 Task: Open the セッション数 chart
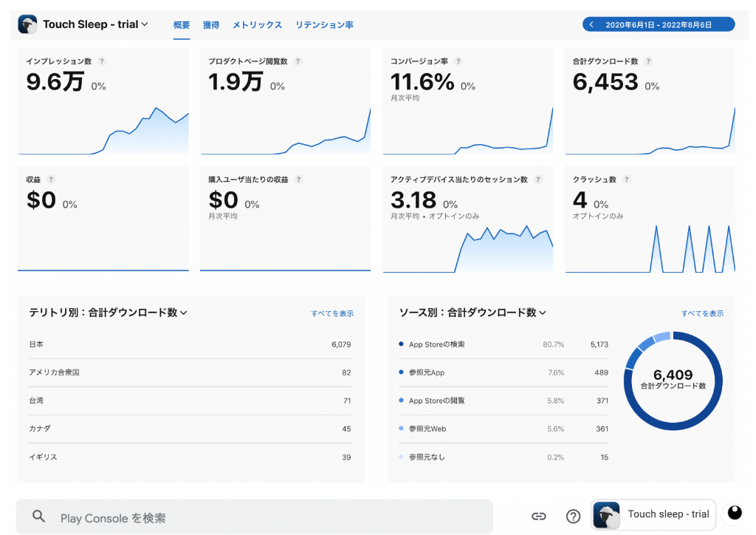467,248
